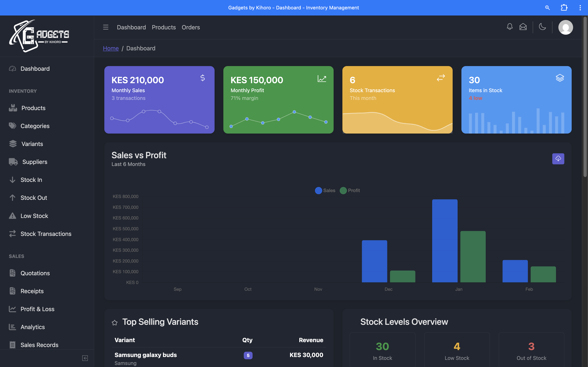Open the notifications bell icon

click(x=510, y=27)
